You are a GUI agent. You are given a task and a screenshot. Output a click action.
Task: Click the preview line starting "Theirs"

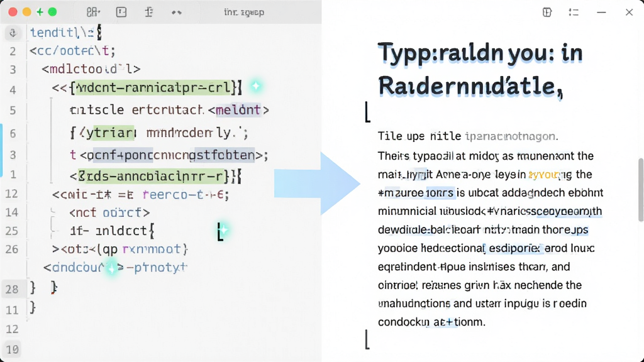coord(486,156)
